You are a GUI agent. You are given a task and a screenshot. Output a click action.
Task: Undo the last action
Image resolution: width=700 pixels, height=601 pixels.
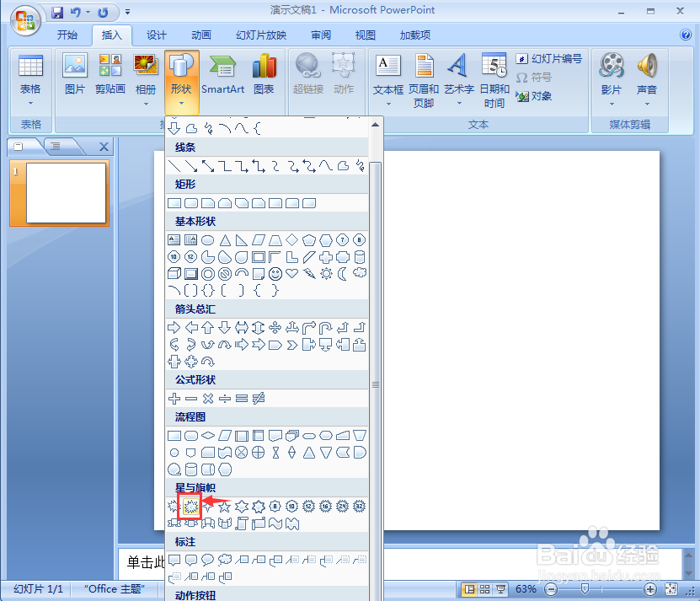[76, 12]
